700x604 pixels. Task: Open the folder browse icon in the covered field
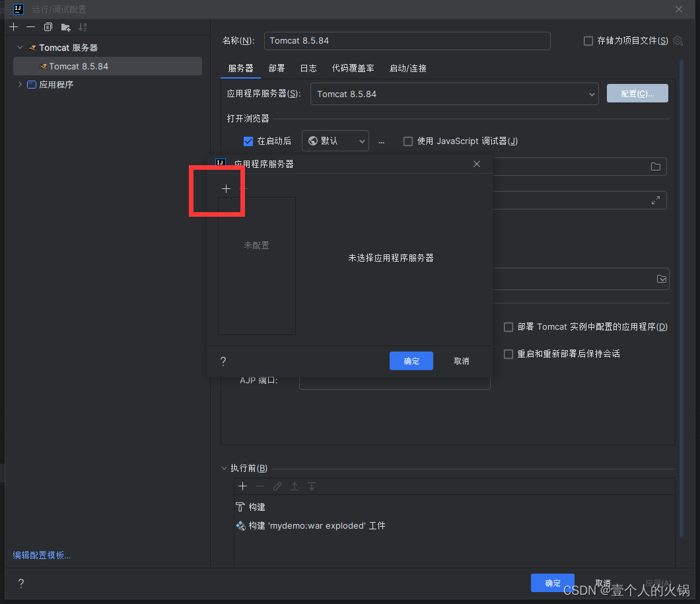pyautogui.click(x=655, y=167)
